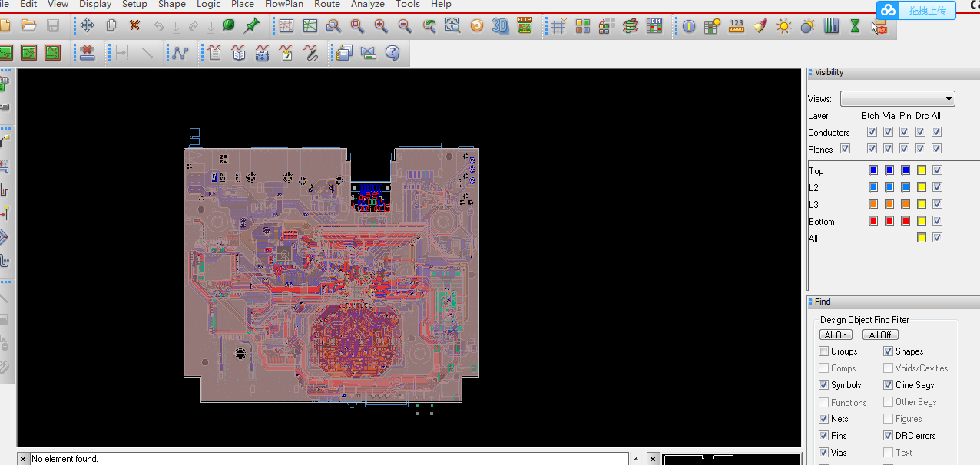The image size is (980, 465).
Task: Click the Zoom Previous icon
Action: [x=429, y=25]
